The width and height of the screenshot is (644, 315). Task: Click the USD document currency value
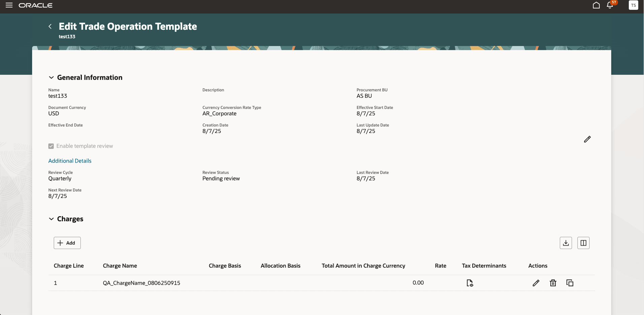click(54, 114)
